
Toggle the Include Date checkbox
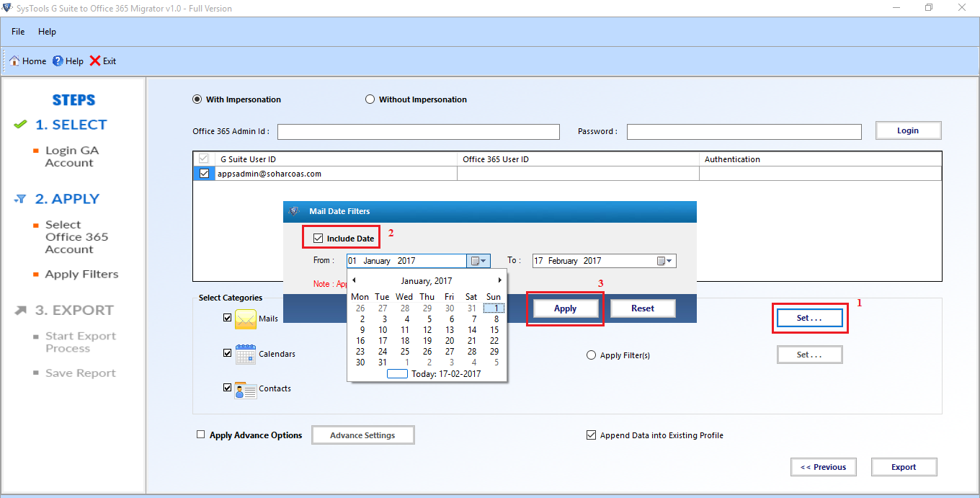click(318, 239)
